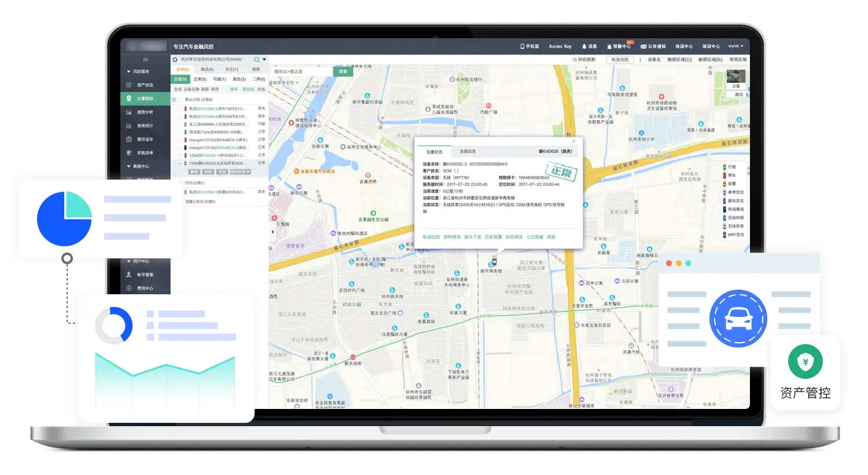Click the sidebar collapse handle icon
868x475 pixels.
[x=145, y=60]
